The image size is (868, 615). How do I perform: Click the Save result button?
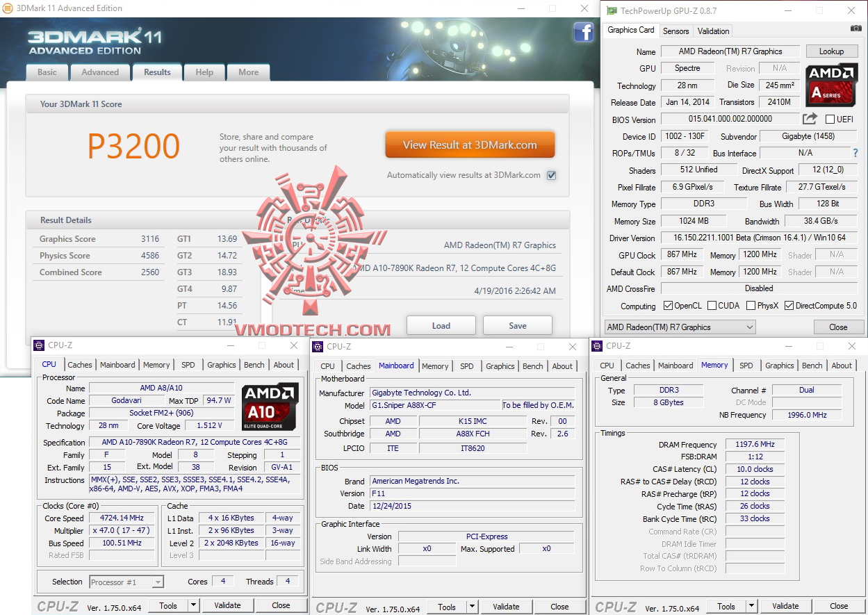[x=518, y=325]
